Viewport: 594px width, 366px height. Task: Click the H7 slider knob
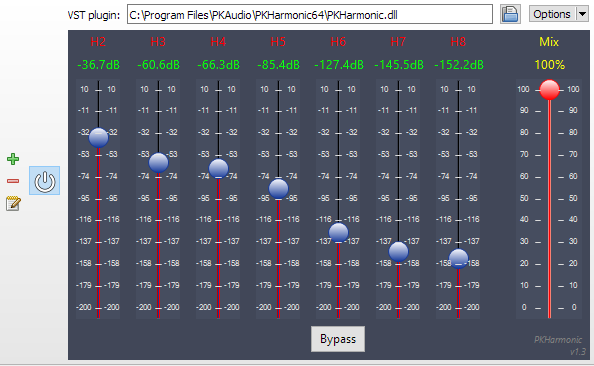tap(399, 252)
